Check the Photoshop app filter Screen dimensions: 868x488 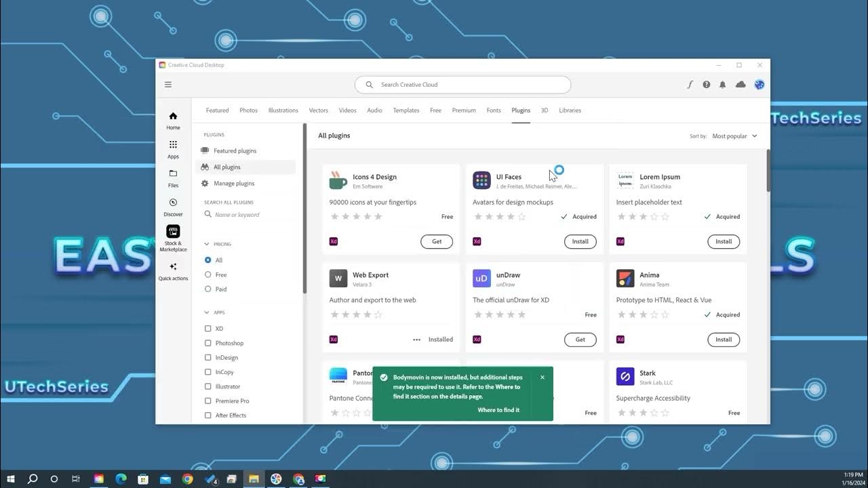point(208,343)
